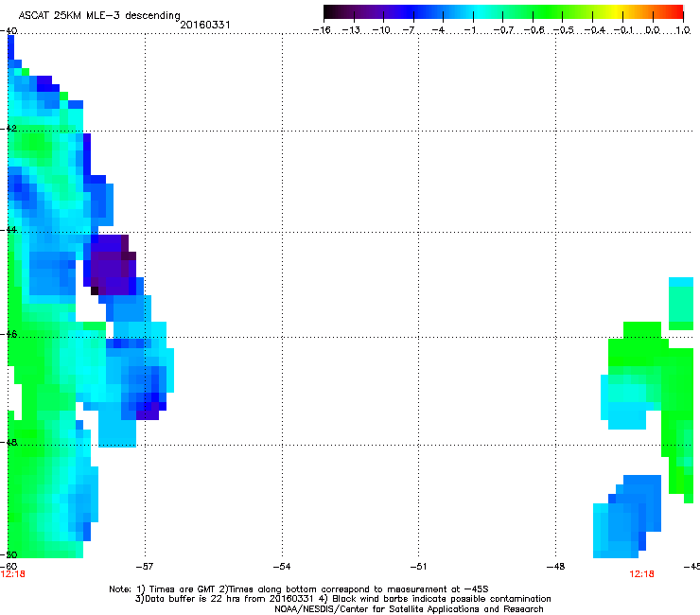Click the color bar label -0.4
Screen dimensions: 700x615
[x=595, y=30]
